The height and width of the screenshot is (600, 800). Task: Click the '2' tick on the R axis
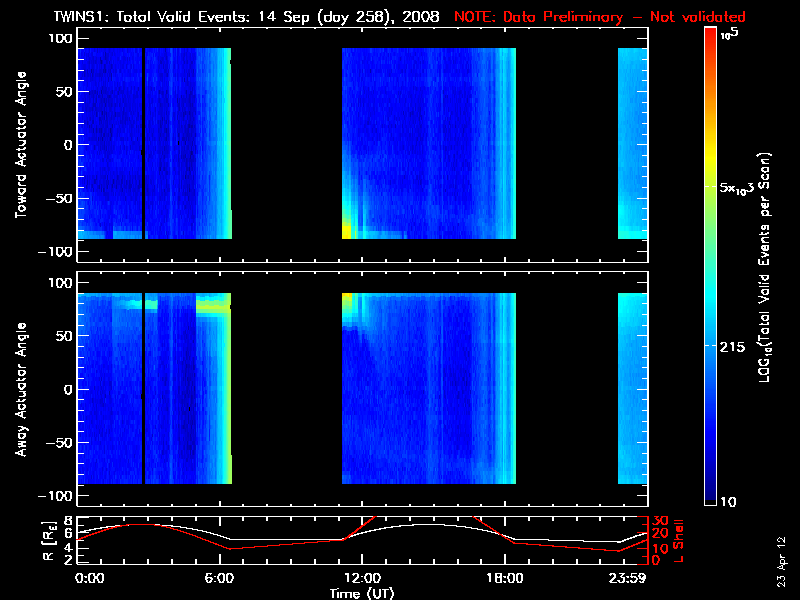69,560
